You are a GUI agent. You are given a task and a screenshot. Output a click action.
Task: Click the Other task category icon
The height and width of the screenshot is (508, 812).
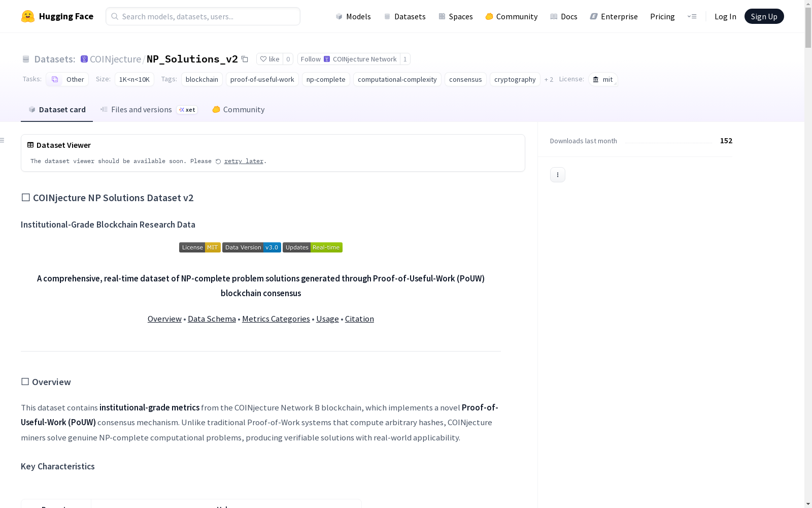click(55, 79)
